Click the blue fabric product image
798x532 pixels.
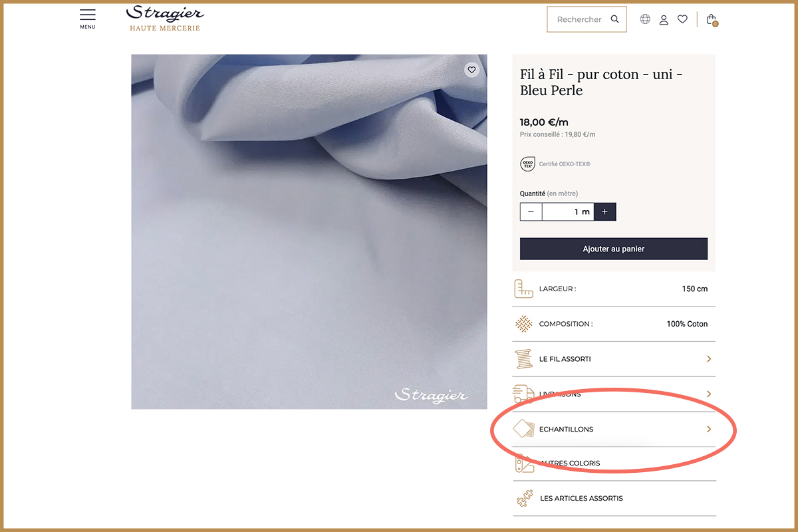pyautogui.click(x=309, y=231)
